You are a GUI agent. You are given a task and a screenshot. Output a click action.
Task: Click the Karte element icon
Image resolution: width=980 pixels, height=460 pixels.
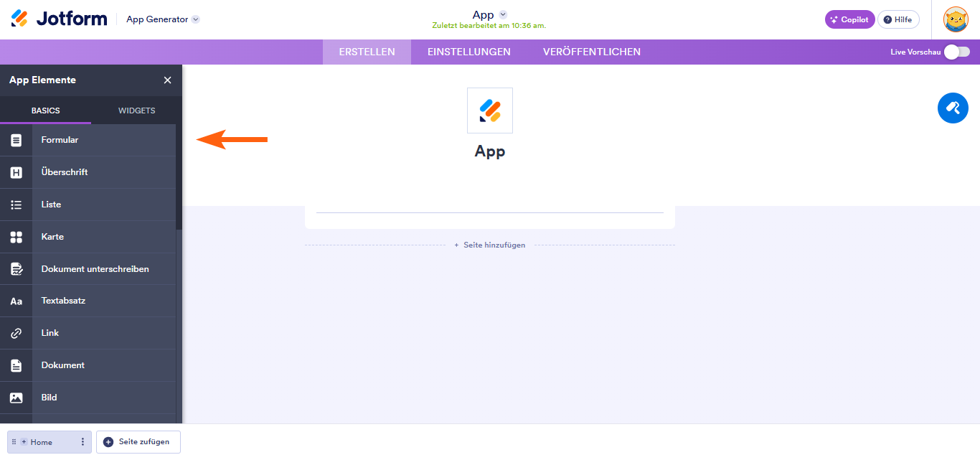coord(17,236)
